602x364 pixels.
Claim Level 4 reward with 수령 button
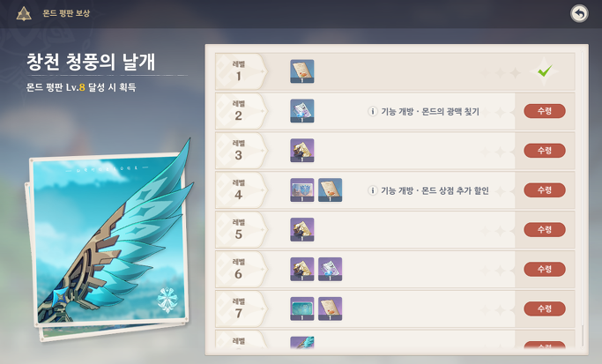tap(545, 190)
